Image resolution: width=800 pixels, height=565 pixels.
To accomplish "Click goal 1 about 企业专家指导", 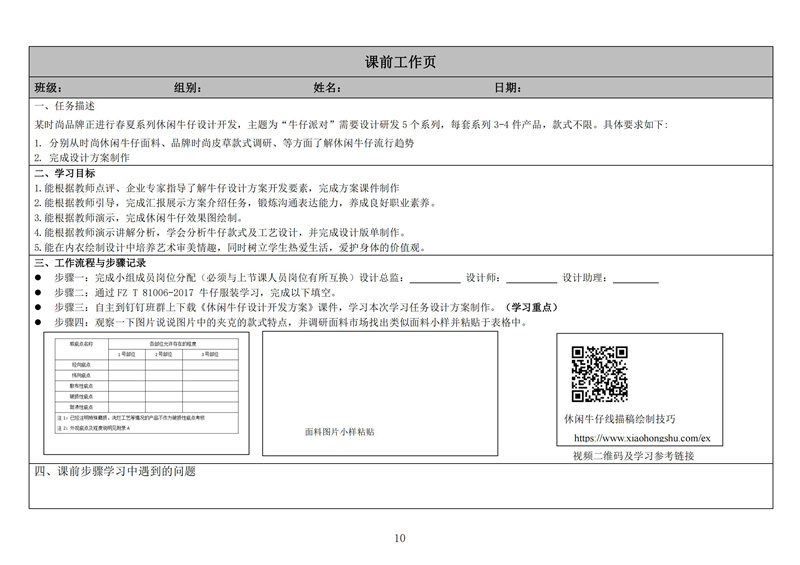I will tap(217, 188).
